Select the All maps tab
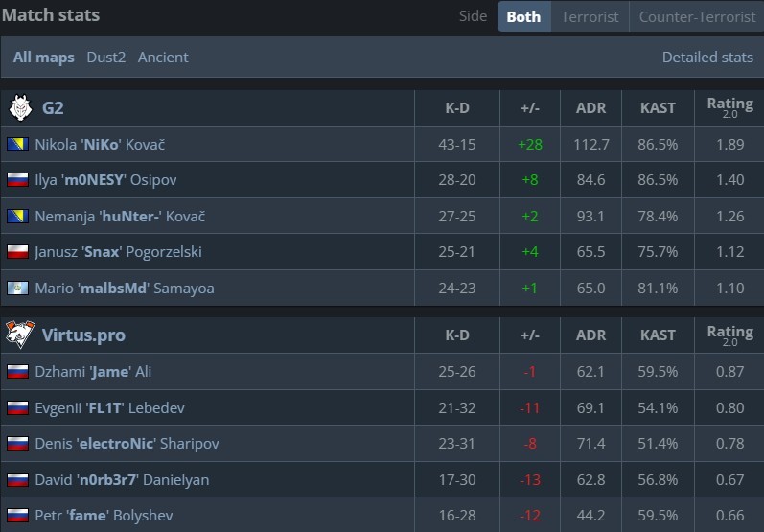The image size is (764, 532). point(43,58)
